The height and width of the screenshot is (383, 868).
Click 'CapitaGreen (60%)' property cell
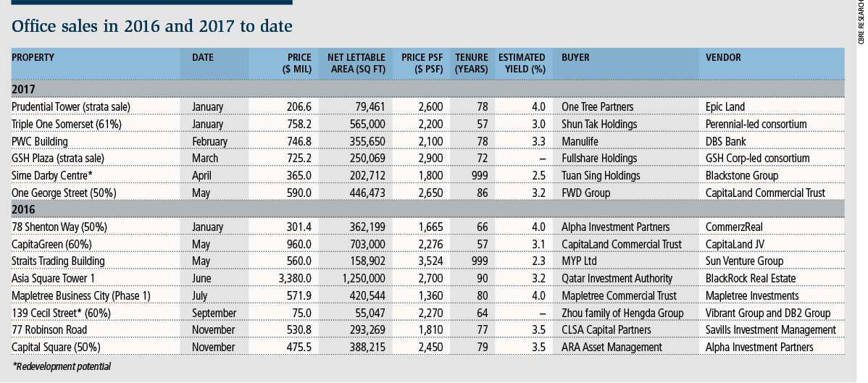click(51, 244)
